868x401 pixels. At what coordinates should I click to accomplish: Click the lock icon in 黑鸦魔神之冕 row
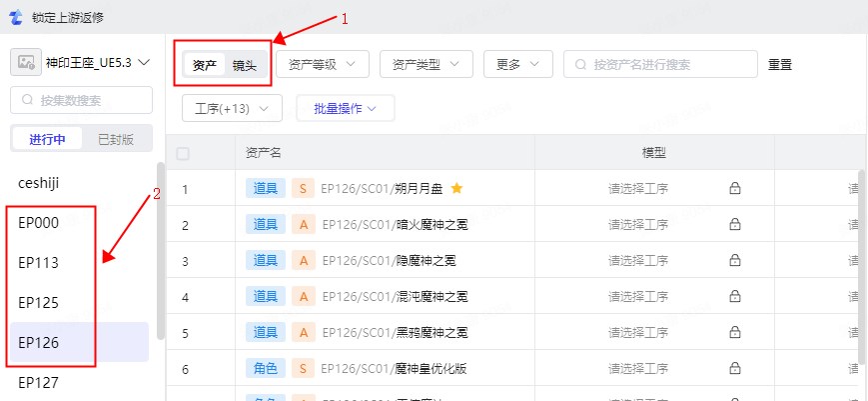pyautogui.click(x=734, y=332)
